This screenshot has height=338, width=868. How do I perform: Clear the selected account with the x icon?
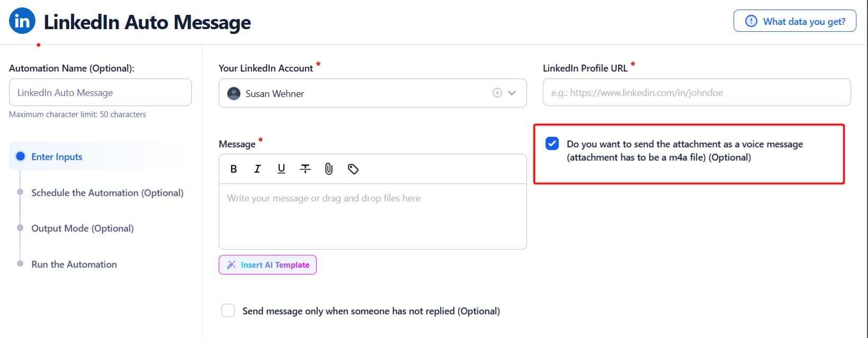click(497, 93)
